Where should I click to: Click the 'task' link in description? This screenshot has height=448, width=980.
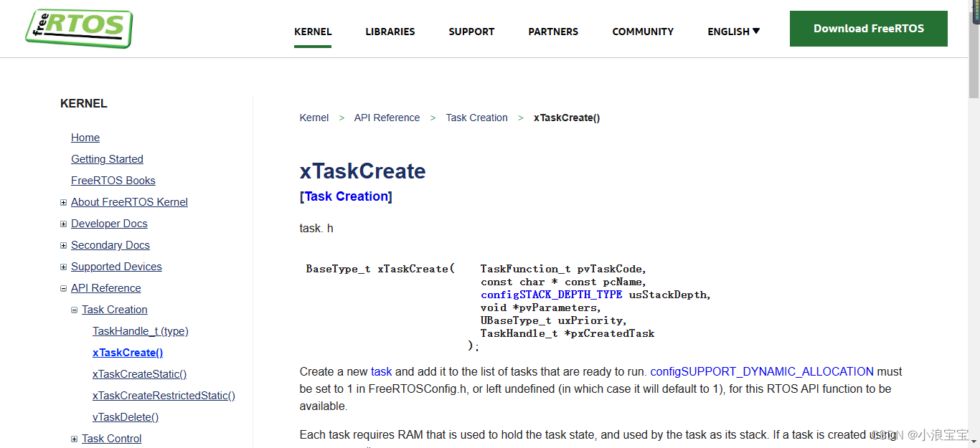pyautogui.click(x=382, y=372)
